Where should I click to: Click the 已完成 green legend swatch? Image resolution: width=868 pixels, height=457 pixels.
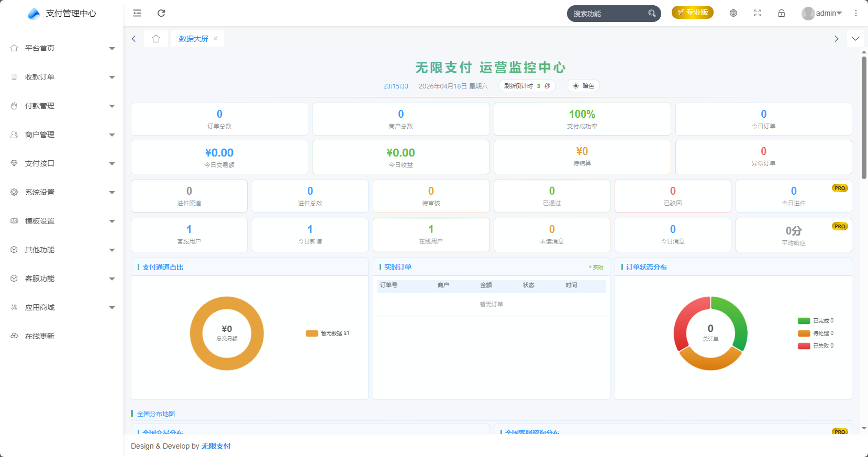click(804, 321)
